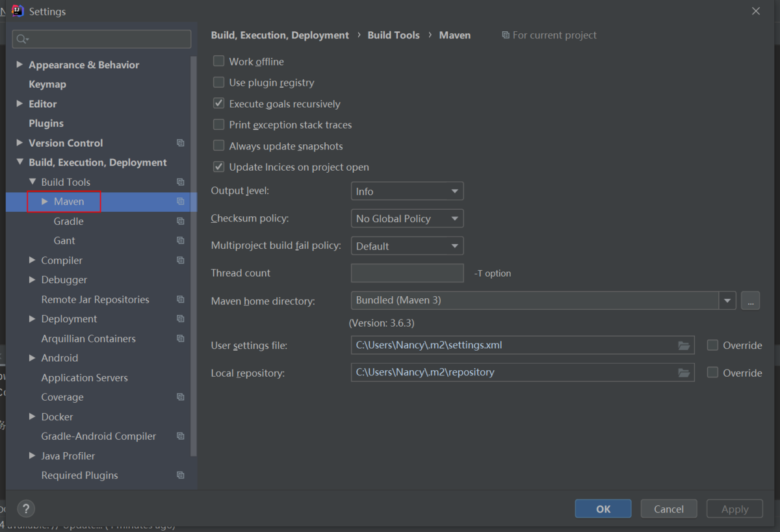The width and height of the screenshot is (780, 532).
Task: Collapse the Build Tools node
Action: coord(32,182)
